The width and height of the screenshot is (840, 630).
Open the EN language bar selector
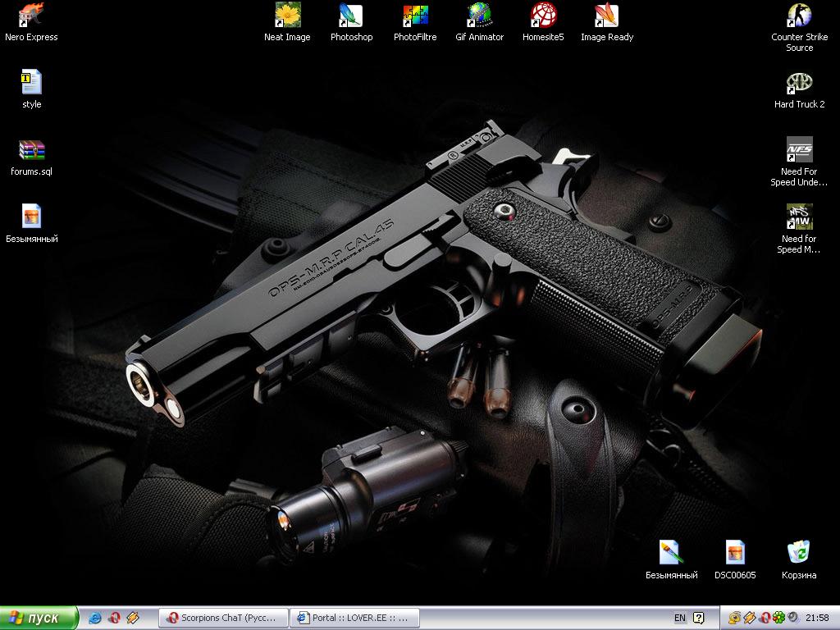pos(680,618)
